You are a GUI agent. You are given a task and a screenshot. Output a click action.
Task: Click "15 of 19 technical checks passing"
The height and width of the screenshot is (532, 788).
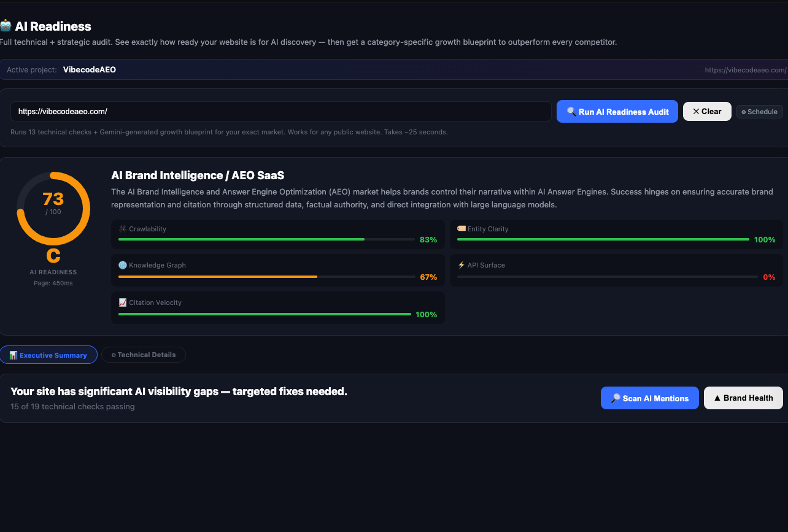pos(72,407)
